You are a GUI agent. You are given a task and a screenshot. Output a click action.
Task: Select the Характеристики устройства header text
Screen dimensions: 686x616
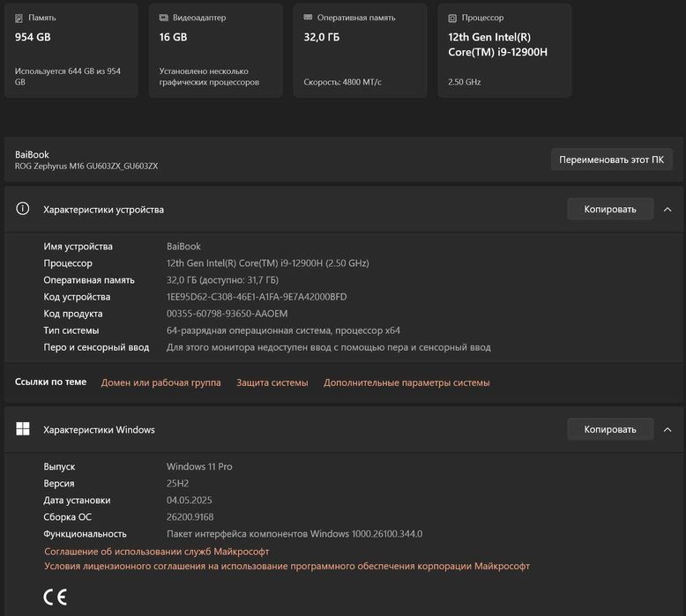click(x=104, y=210)
